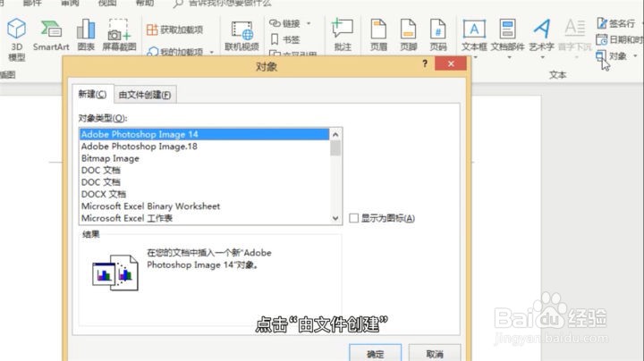Add a comment (批注)
Screen dimensions: 644x361
pyautogui.click(x=343, y=35)
